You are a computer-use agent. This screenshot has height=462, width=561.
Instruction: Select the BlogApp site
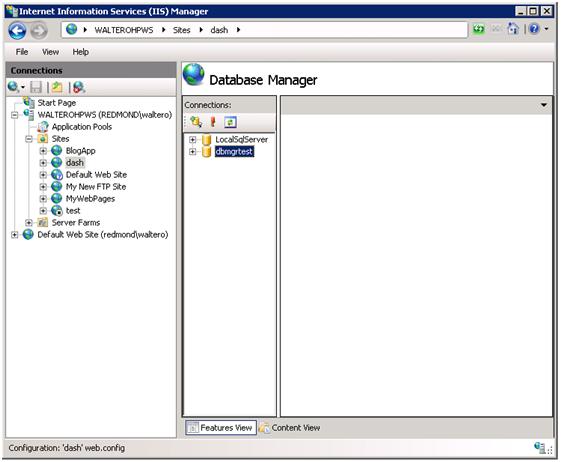(81, 151)
